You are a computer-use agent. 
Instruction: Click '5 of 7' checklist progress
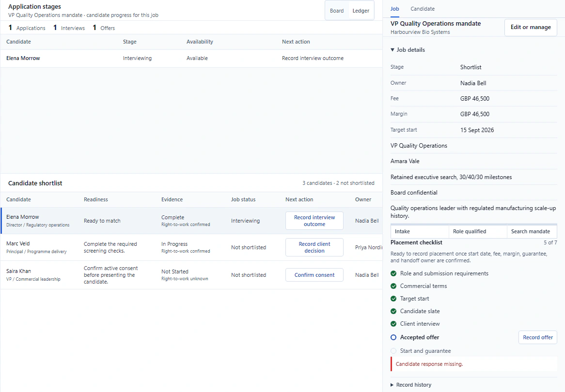550,242
